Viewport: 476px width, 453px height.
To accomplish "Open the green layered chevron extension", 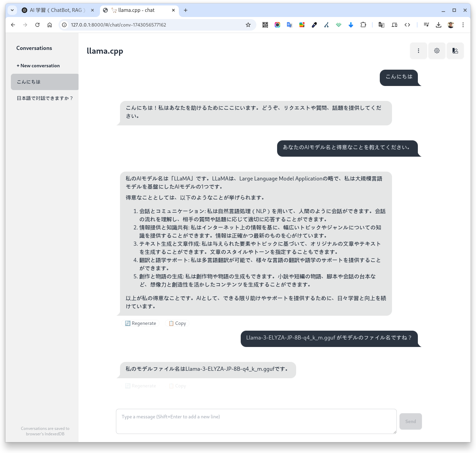I will click(x=339, y=25).
